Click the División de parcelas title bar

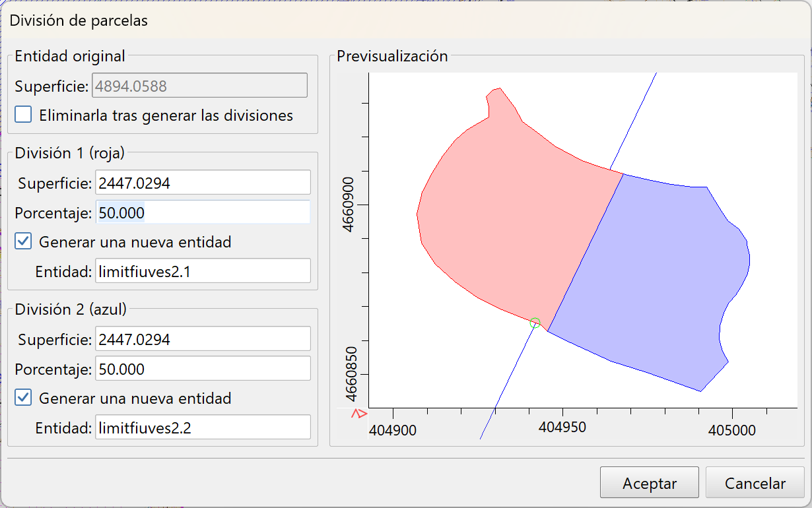tap(79, 20)
